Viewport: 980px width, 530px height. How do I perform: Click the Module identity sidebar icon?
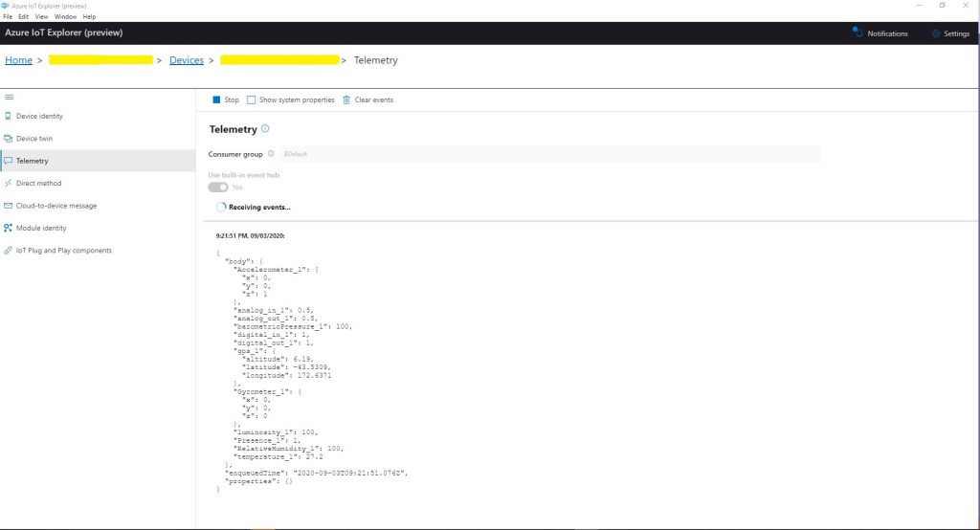[9, 228]
